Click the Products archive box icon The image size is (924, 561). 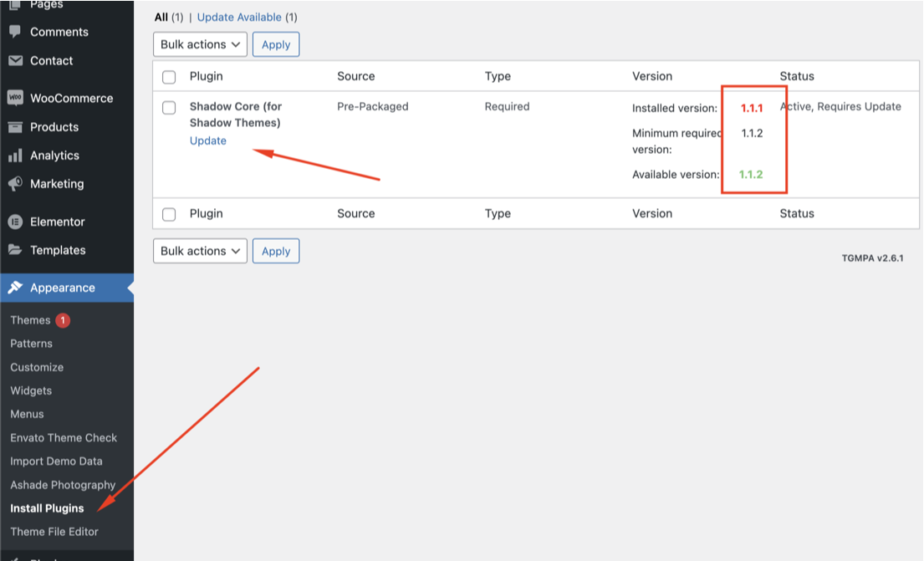tap(15, 127)
